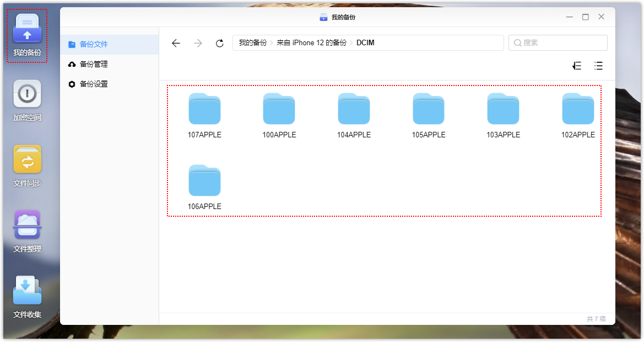Navigate to 我的备份 in breadcrumb path

click(x=252, y=42)
